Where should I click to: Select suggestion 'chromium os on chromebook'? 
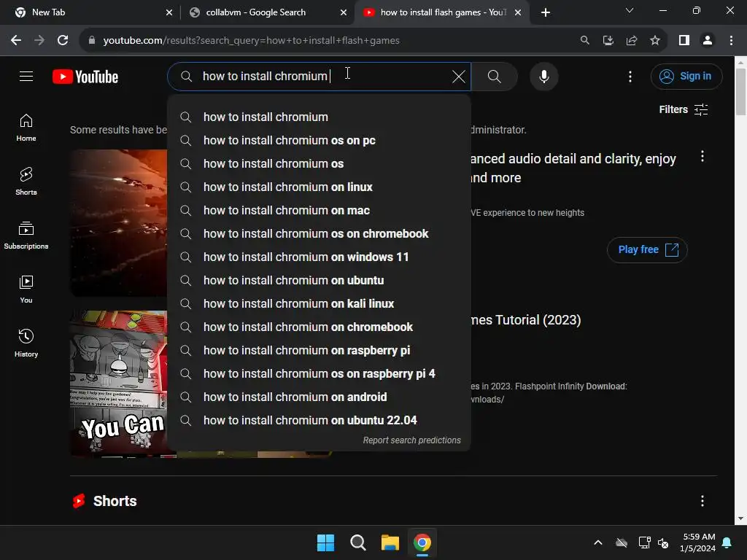pos(320,233)
